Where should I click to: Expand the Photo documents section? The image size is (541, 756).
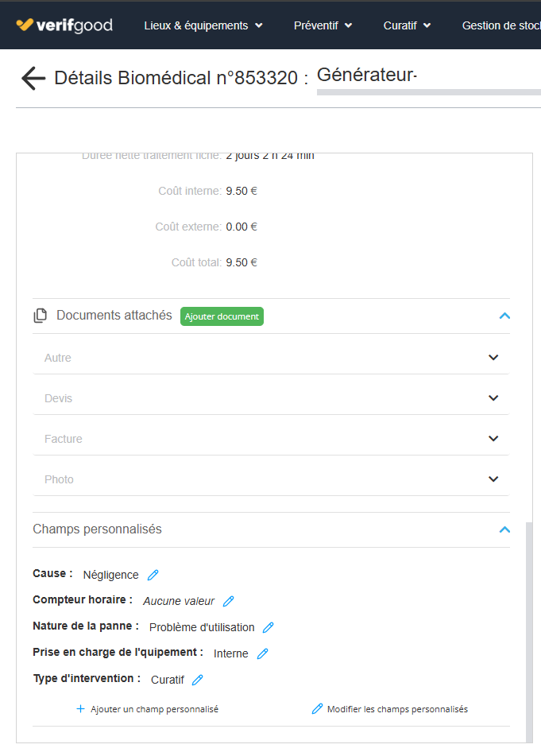[x=493, y=479]
